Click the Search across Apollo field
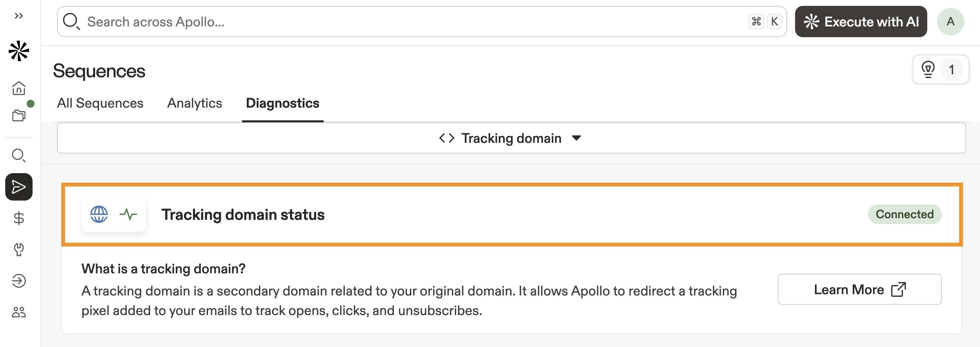Screen dimensions: 980x347 coord(415,22)
